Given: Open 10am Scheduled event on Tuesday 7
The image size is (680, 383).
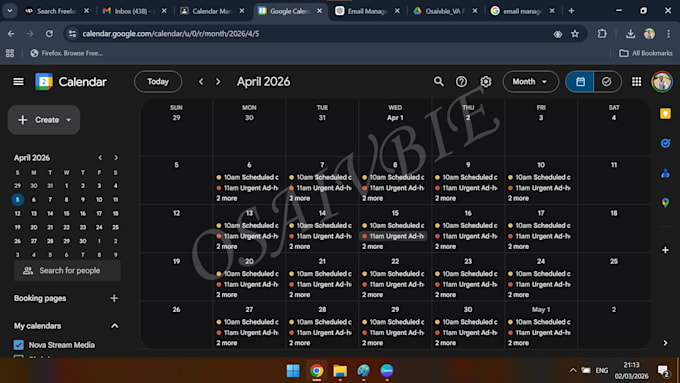Looking at the screenshot, I should tap(321, 177).
